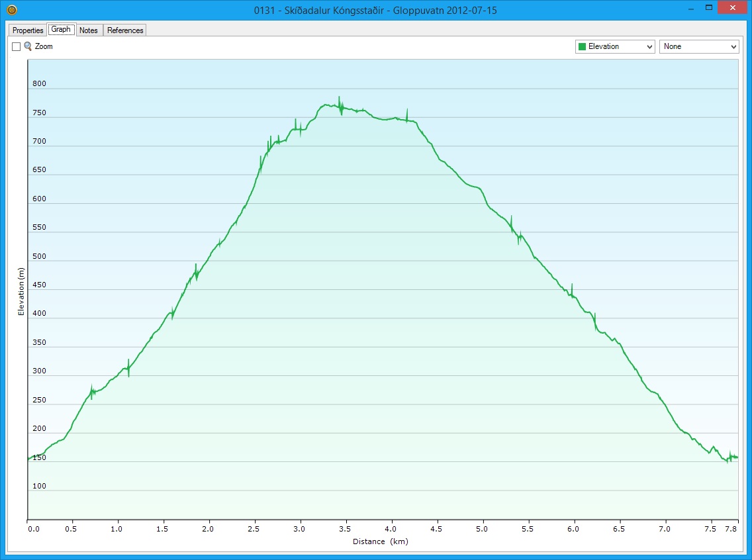Viewport: 752px width, 560px height.
Task: Click the 800 elevation axis value
Action: [x=40, y=84]
